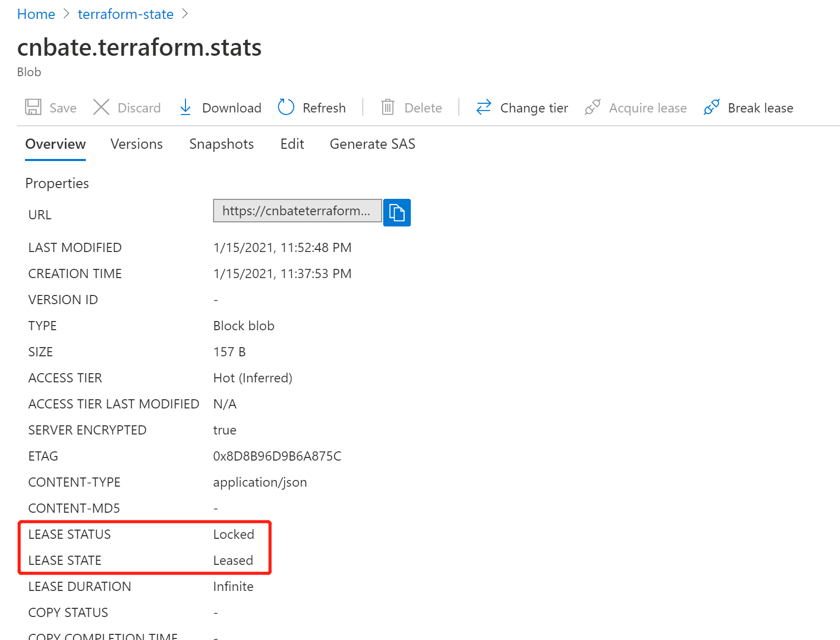Click the 'CONTENT-TYPE' property label
This screenshot has height=640, width=840.
tap(74, 482)
